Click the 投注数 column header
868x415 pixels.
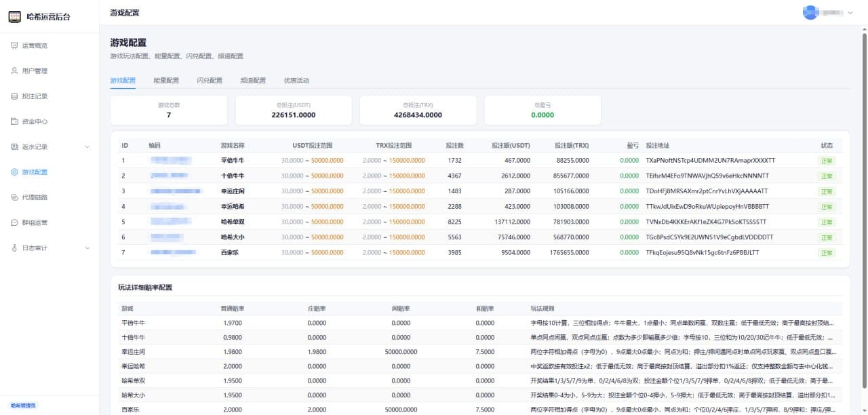point(454,145)
